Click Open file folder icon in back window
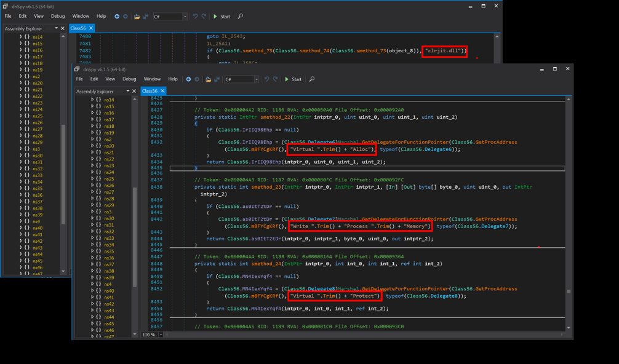 click(x=137, y=17)
